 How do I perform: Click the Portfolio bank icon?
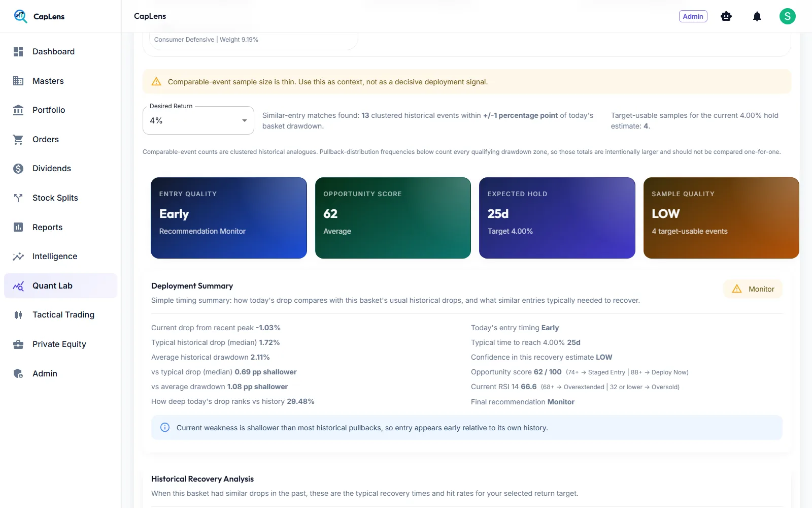(18, 110)
